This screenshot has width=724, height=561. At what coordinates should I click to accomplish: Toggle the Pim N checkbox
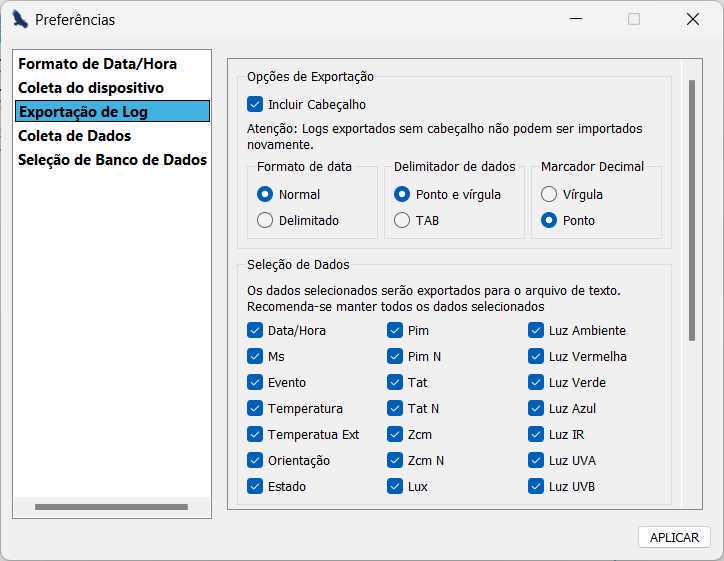pyautogui.click(x=395, y=356)
